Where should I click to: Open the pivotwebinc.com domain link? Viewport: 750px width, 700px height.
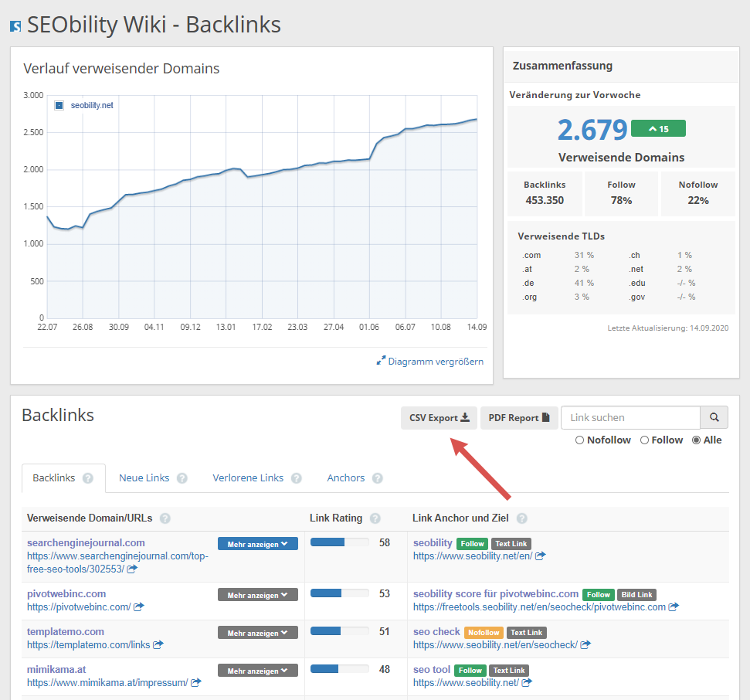click(x=66, y=594)
